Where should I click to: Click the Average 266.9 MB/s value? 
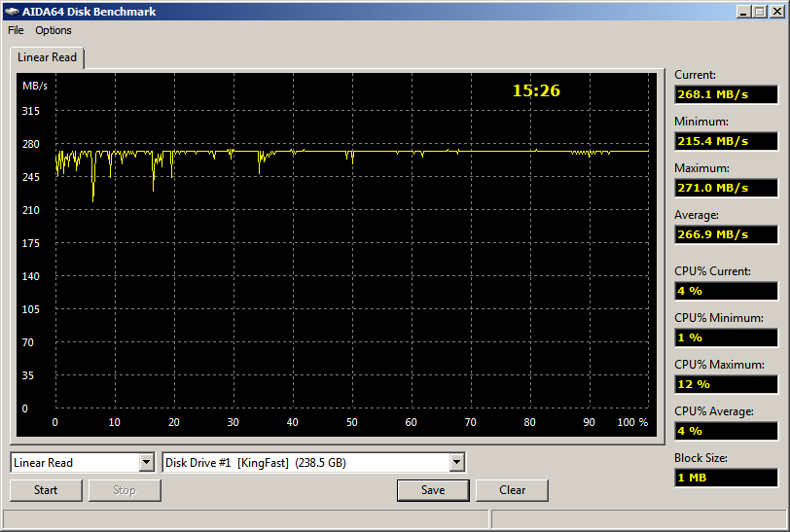click(726, 234)
